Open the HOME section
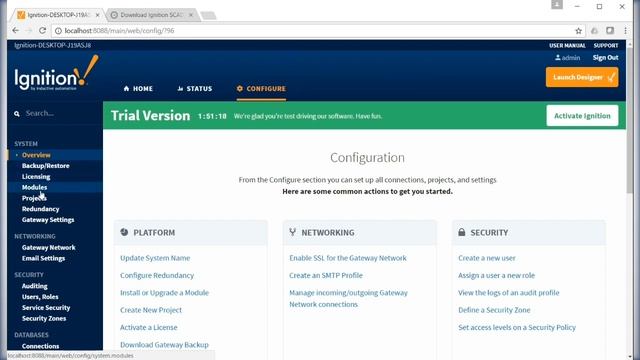This screenshot has height=360, width=640. point(138,89)
